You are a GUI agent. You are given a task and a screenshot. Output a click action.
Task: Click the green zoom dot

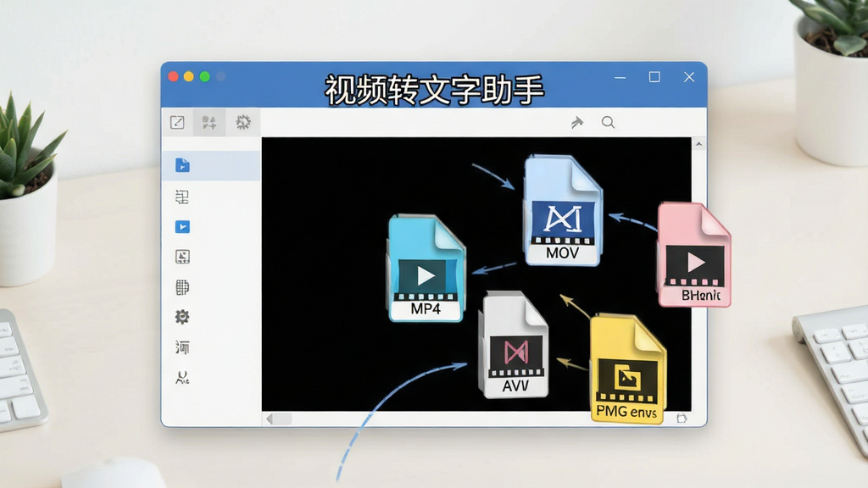[x=205, y=76]
